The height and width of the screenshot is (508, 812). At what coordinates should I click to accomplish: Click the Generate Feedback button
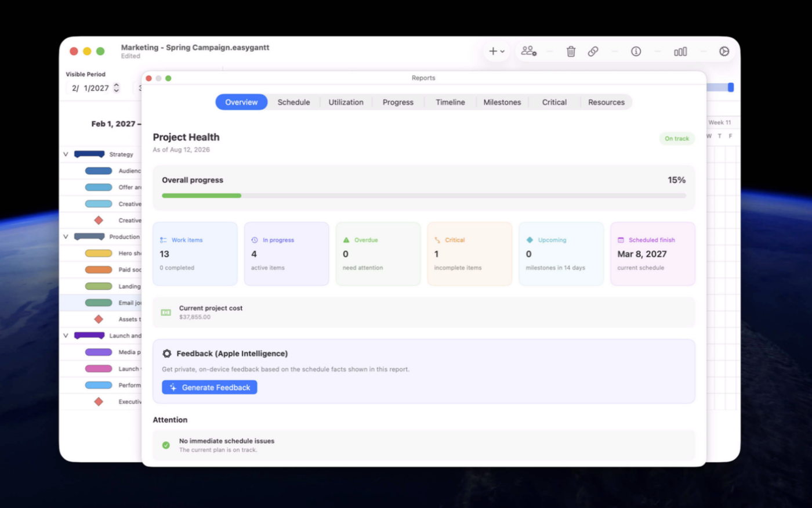click(209, 387)
